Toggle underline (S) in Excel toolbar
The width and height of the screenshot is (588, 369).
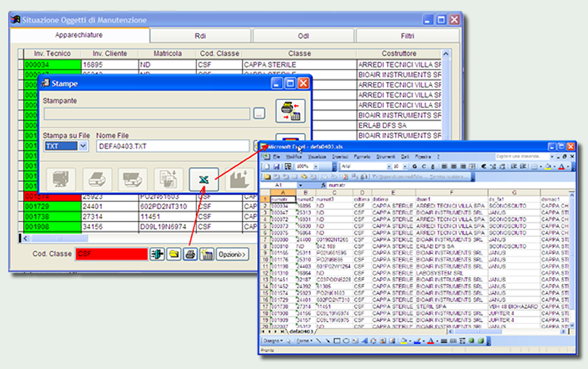433,166
